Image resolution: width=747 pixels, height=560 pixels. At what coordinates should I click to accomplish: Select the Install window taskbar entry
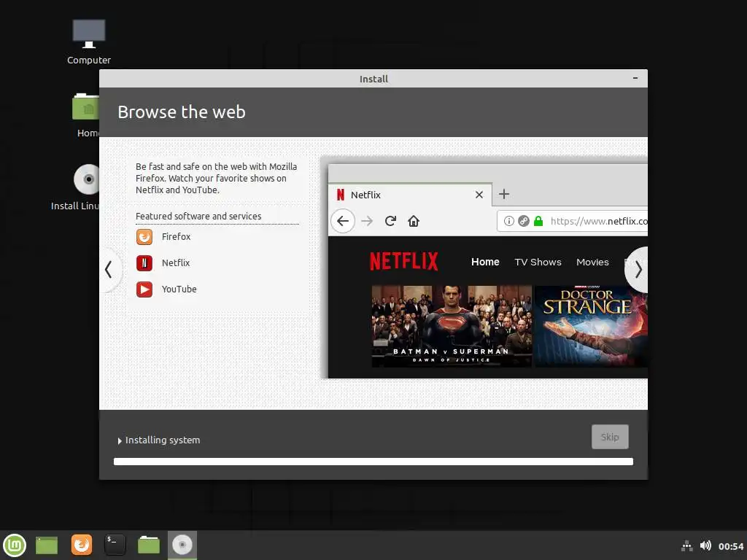pos(182,545)
